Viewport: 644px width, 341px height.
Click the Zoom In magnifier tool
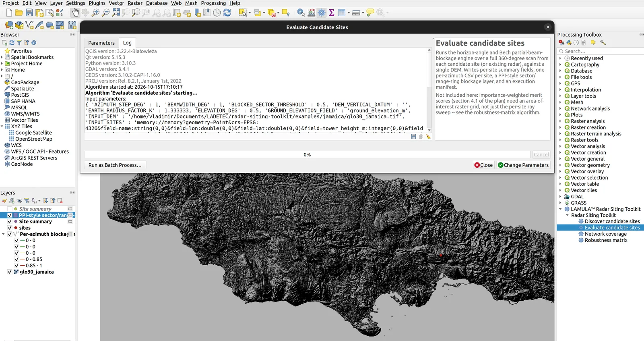(x=95, y=13)
